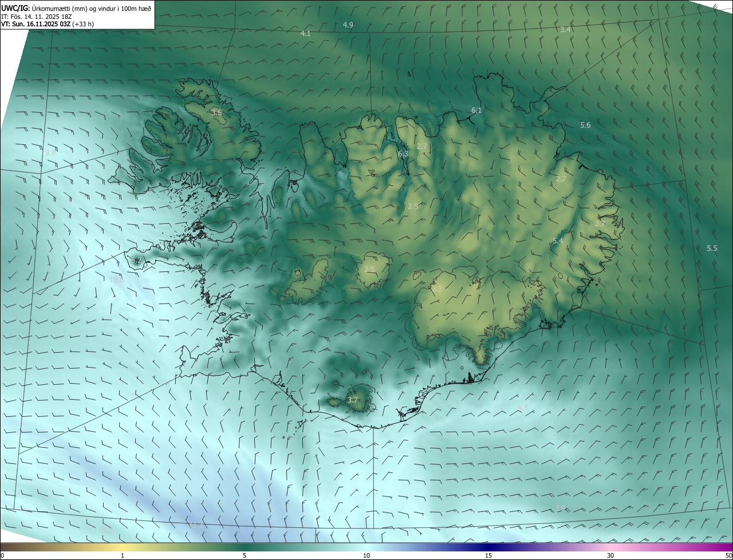Click the 4.1 value label

click(306, 34)
